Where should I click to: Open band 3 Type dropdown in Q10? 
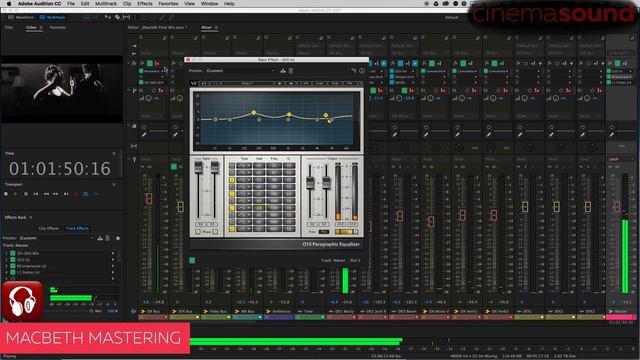tap(244, 180)
